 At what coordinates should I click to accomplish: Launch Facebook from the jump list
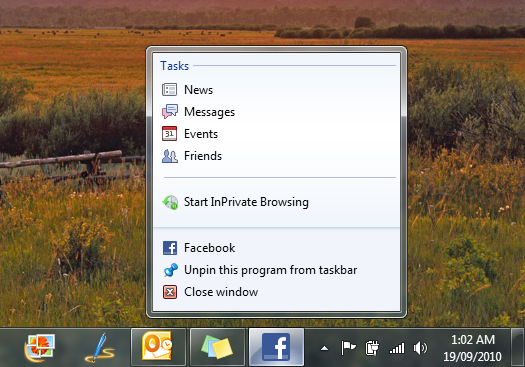click(x=276, y=248)
